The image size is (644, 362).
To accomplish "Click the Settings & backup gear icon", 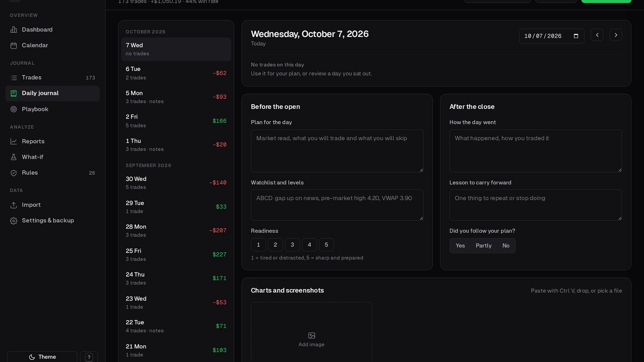I will click(14, 221).
